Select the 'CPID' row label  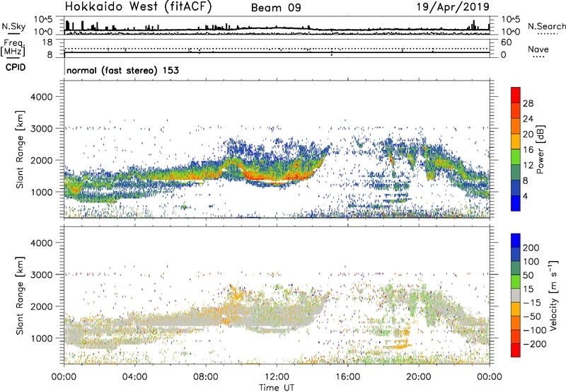coord(16,67)
